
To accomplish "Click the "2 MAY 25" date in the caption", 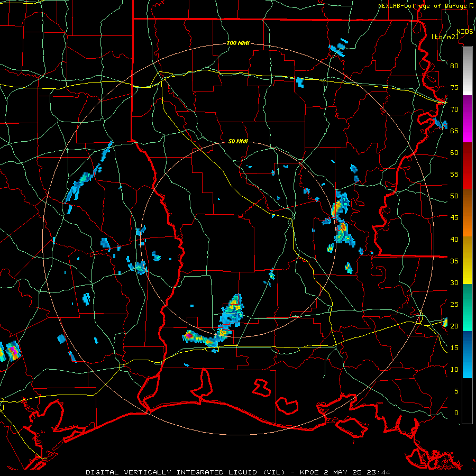I will pos(342,472).
